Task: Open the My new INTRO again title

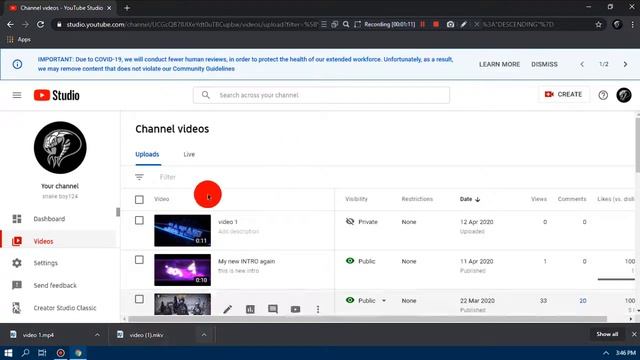Action: (x=247, y=261)
